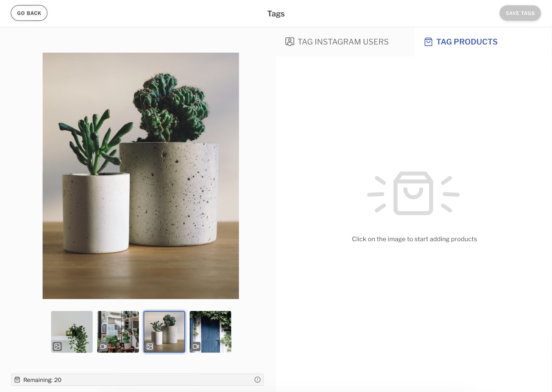Viewport: 552px width, 392px height.
Task: Select the cactus pots thumbnail
Action: pyautogui.click(x=164, y=332)
